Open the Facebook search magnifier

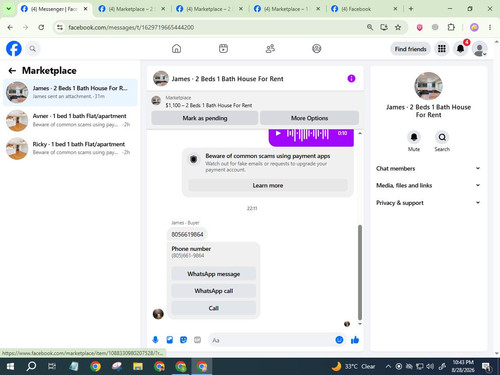tap(32, 49)
